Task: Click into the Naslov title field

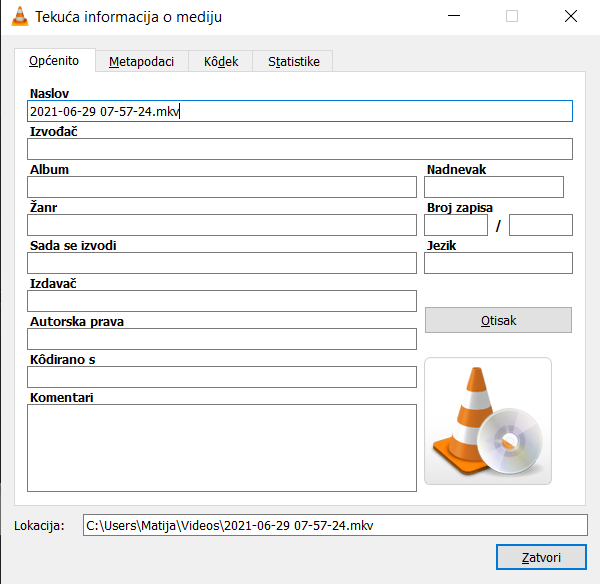Action: 300,111
